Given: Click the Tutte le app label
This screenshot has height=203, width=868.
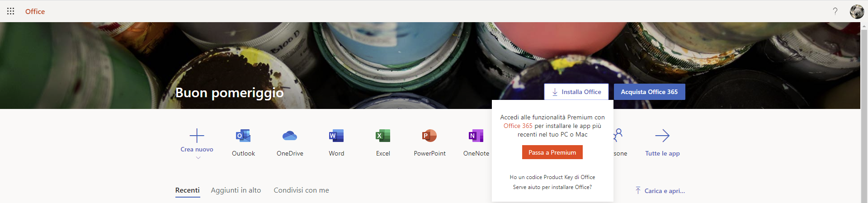Looking at the screenshot, I should pyautogui.click(x=662, y=153).
